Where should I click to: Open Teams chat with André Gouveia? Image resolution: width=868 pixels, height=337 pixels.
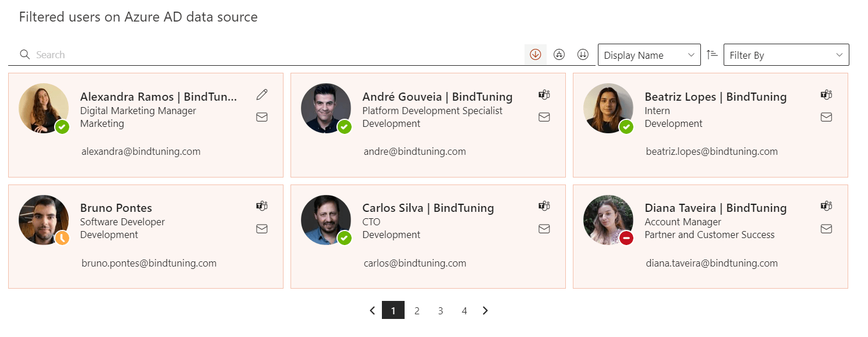544,94
